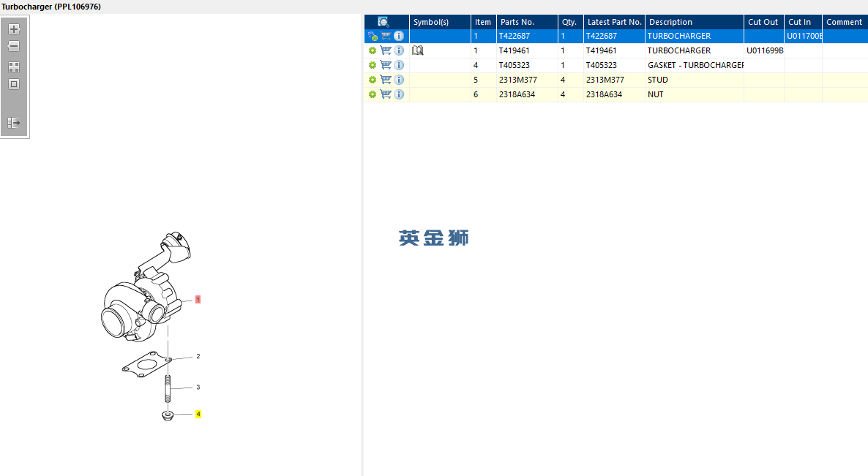868x476 pixels.
Task: Click latest part number T405323
Action: tap(615, 65)
